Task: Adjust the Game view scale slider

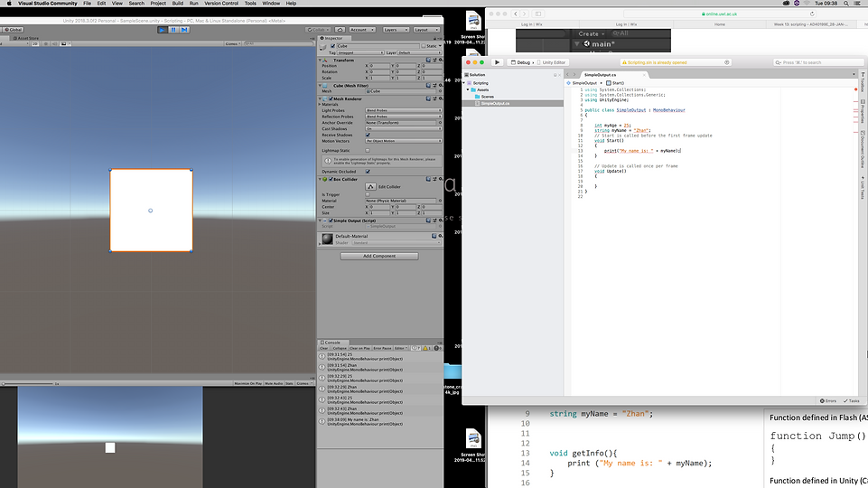Action: 28,383
